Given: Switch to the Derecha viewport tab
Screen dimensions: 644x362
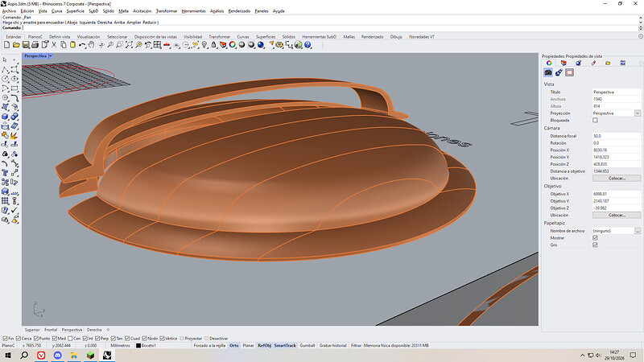Looking at the screenshot, I should [x=94, y=330].
